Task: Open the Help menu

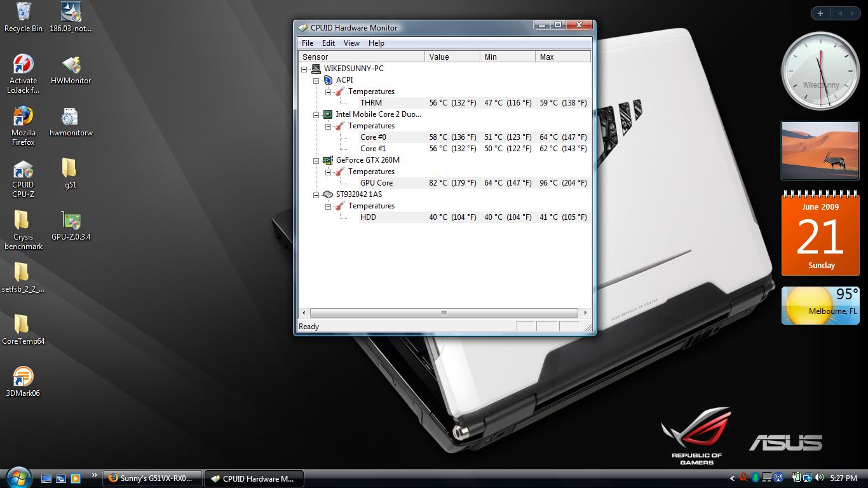Action: 376,43
